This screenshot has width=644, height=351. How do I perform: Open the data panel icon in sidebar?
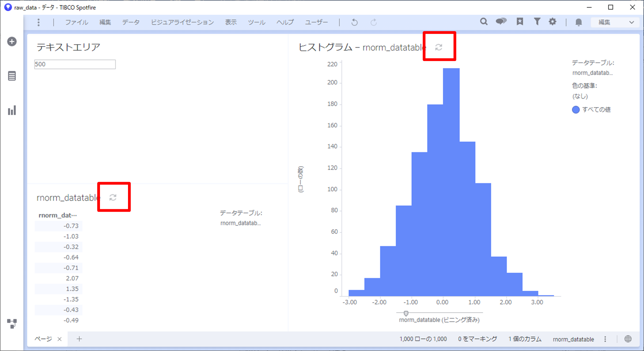coord(12,76)
